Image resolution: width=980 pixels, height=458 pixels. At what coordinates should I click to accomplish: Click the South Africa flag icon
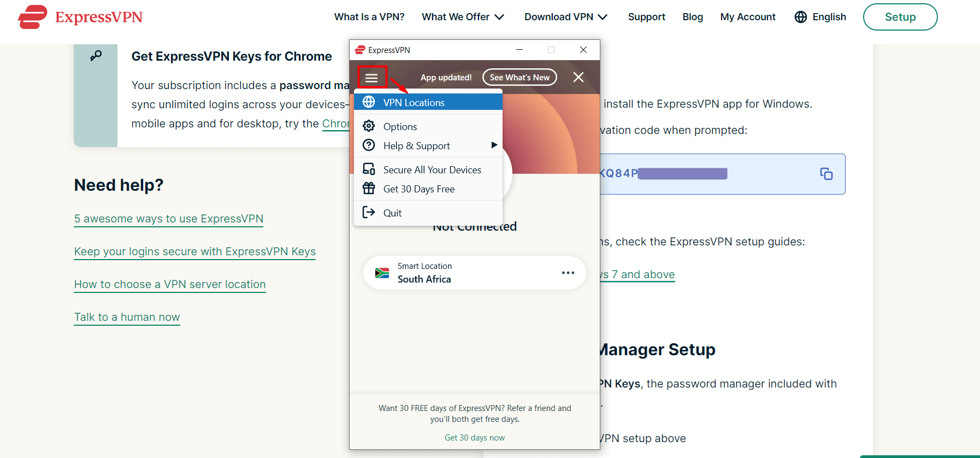click(382, 273)
